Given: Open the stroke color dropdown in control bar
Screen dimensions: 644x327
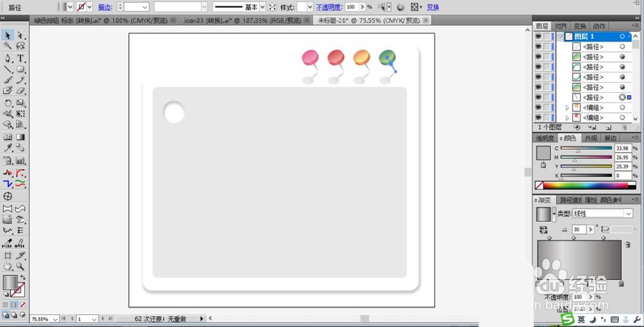Looking at the screenshot, I should point(90,7).
